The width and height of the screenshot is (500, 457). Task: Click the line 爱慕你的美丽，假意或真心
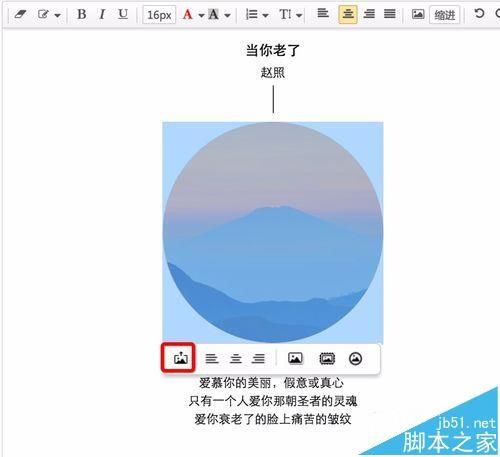coord(271,383)
